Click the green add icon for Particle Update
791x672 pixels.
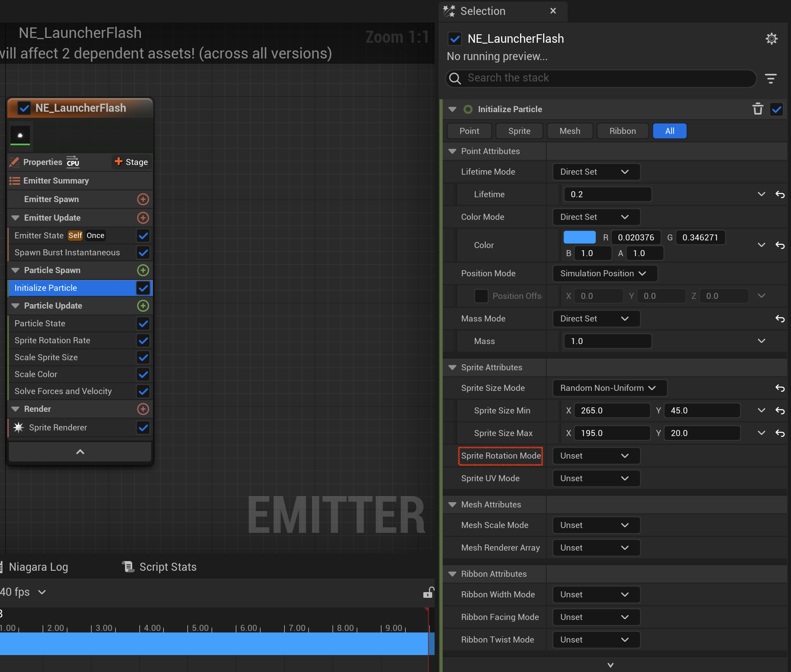click(x=143, y=306)
